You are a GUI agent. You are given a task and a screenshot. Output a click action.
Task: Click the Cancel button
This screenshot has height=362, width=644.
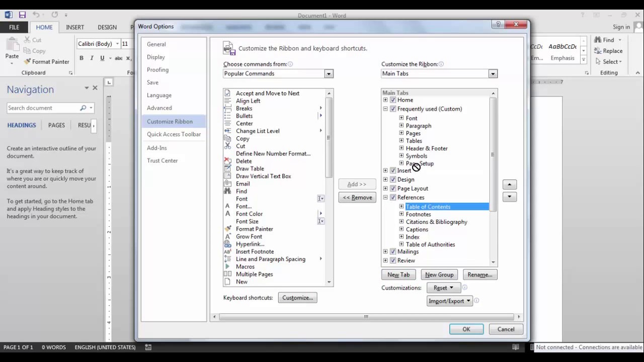(x=506, y=329)
